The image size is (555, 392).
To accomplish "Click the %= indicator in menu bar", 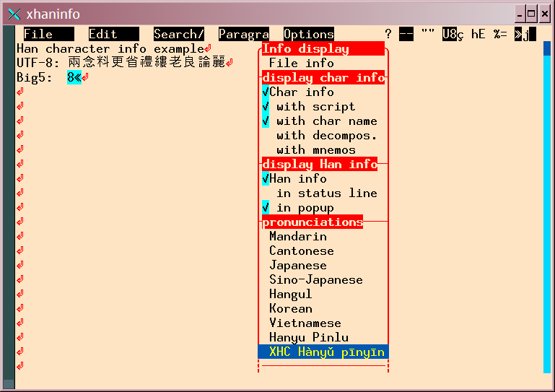I will (500, 34).
